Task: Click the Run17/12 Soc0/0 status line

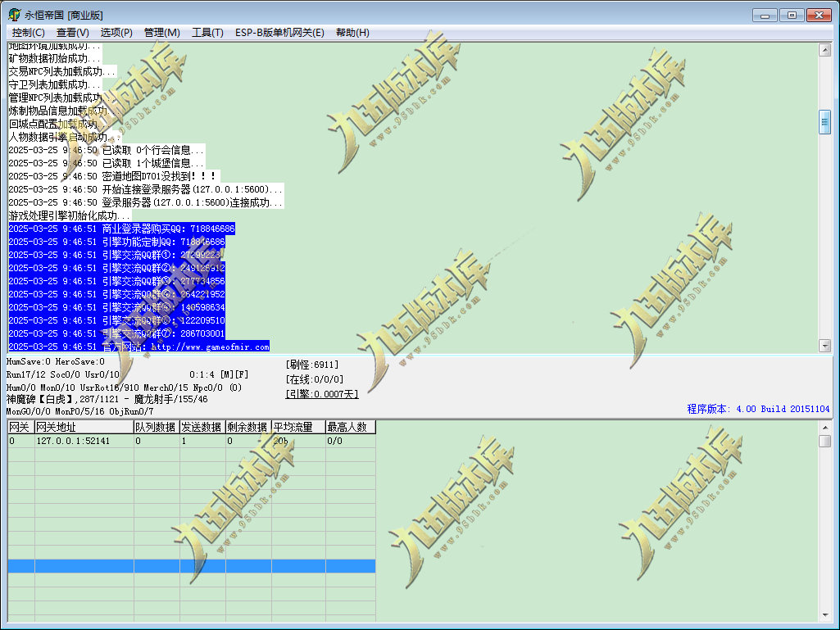Action: click(62, 374)
